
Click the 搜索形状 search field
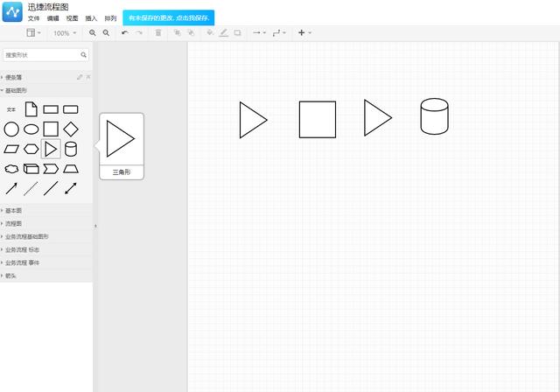[42, 54]
